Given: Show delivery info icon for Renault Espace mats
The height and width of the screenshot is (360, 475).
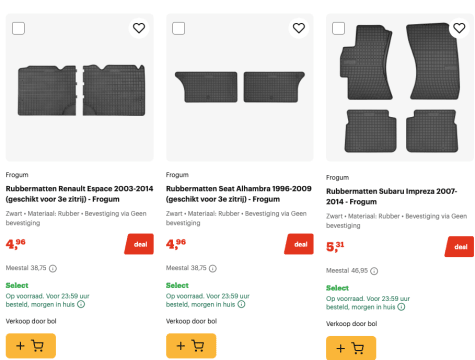Looking at the screenshot, I should pyautogui.click(x=81, y=304).
